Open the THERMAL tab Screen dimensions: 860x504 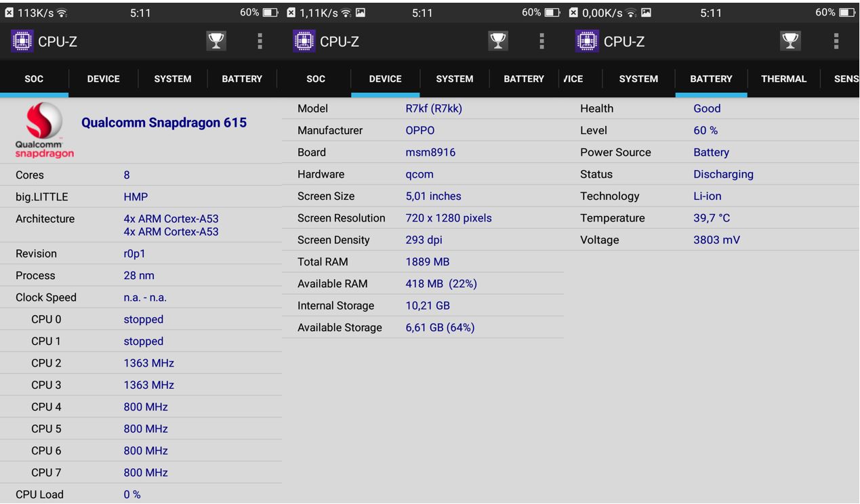point(783,79)
